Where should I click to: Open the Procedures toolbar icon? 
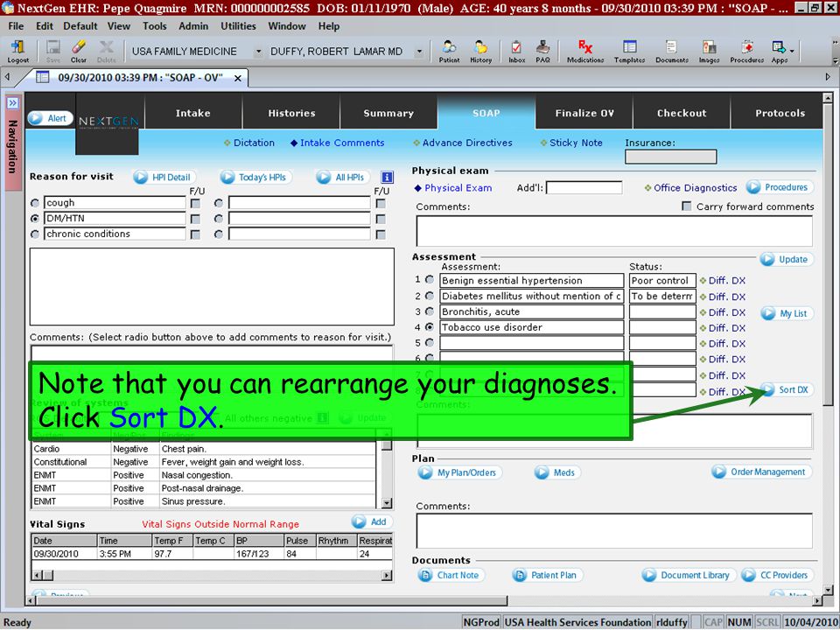tap(746, 52)
